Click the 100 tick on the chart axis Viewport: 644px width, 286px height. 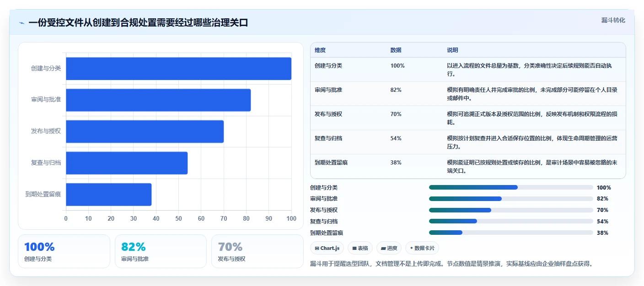(x=291, y=218)
